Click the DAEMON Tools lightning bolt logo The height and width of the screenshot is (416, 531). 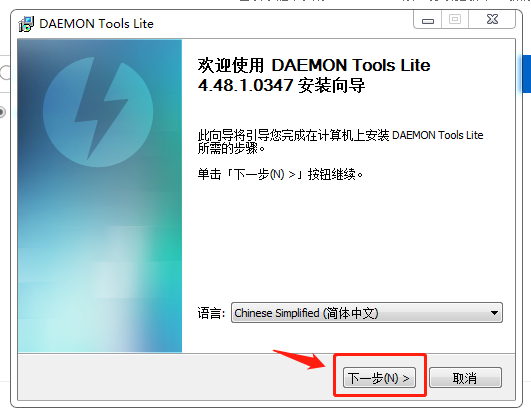tap(98, 112)
